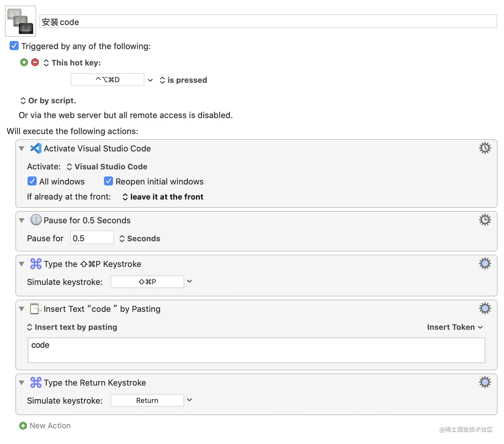Remove the hot key trigger with red minus
The image size is (504, 444).
point(35,62)
